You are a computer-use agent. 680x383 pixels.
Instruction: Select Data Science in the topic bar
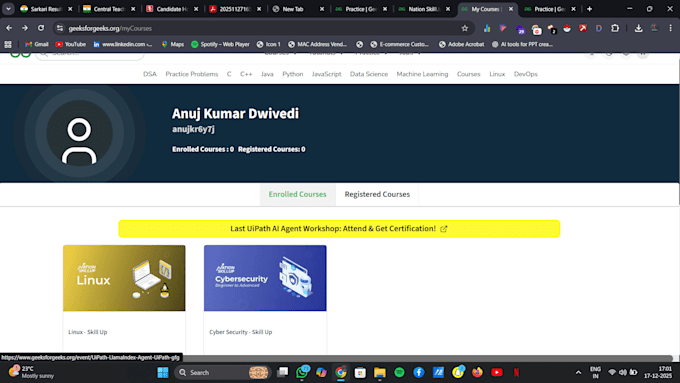369,74
